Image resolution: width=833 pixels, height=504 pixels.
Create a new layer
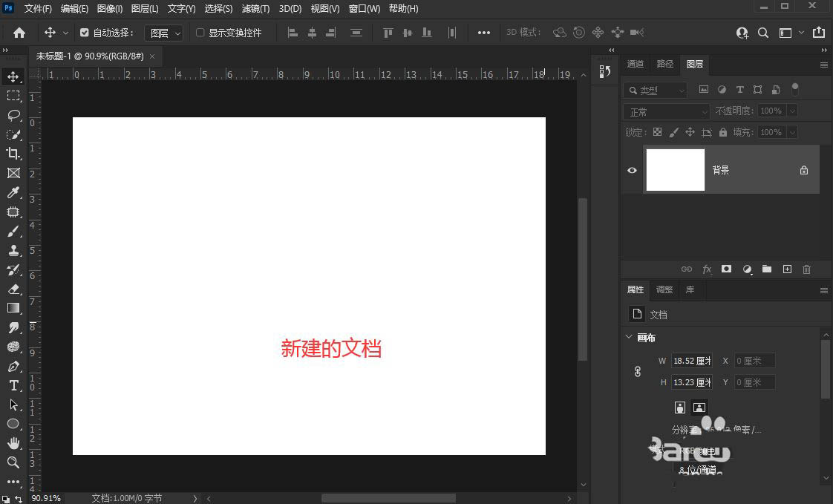tap(787, 269)
